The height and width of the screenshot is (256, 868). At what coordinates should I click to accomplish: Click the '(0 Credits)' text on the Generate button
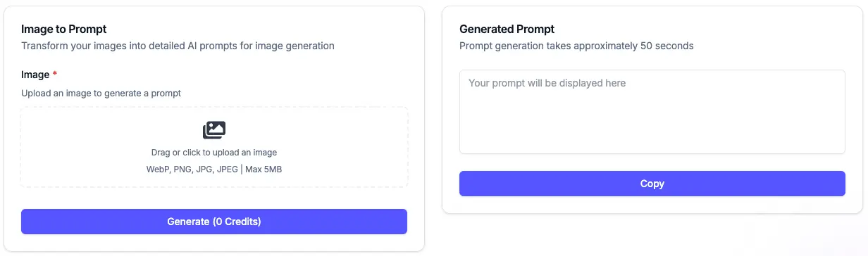[237, 222]
